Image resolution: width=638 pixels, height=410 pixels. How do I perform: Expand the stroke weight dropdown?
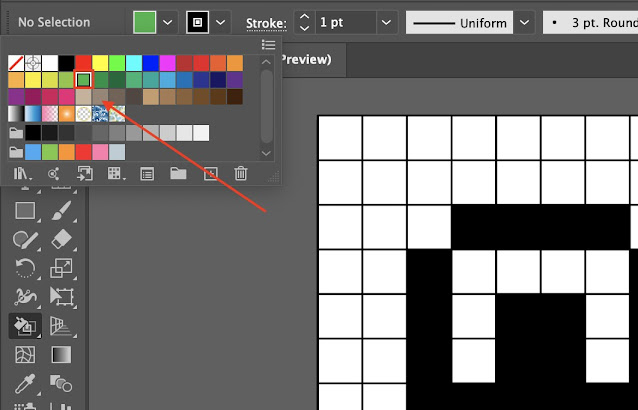click(386, 22)
